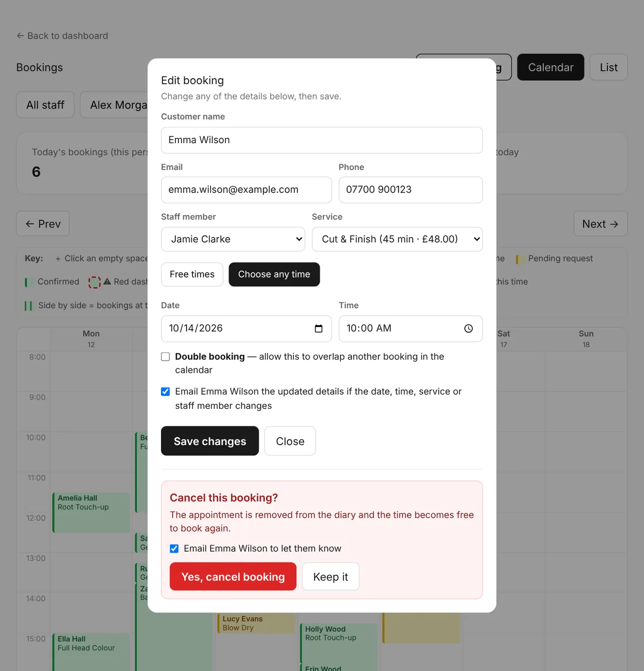Filter by All staff

coord(45,105)
